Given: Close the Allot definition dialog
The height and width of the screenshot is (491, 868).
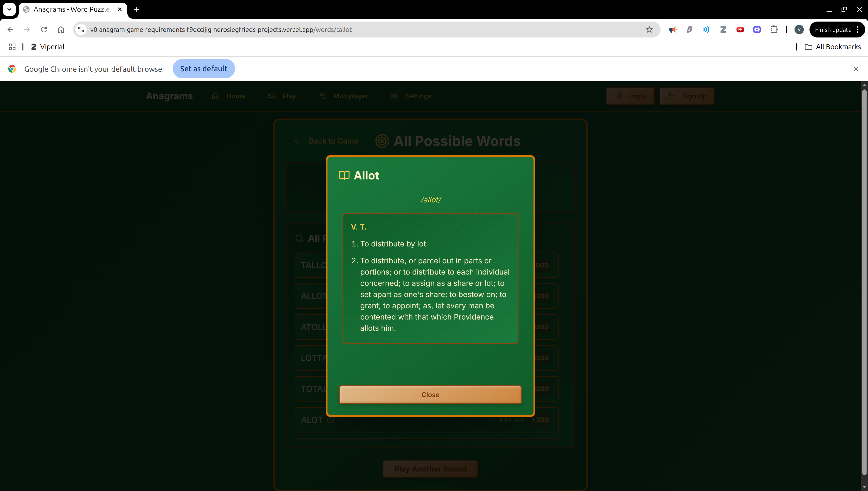Looking at the screenshot, I should point(430,394).
